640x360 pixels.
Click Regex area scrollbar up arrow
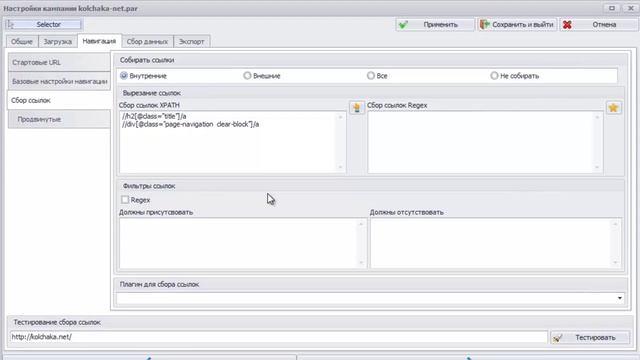click(597, 118)
